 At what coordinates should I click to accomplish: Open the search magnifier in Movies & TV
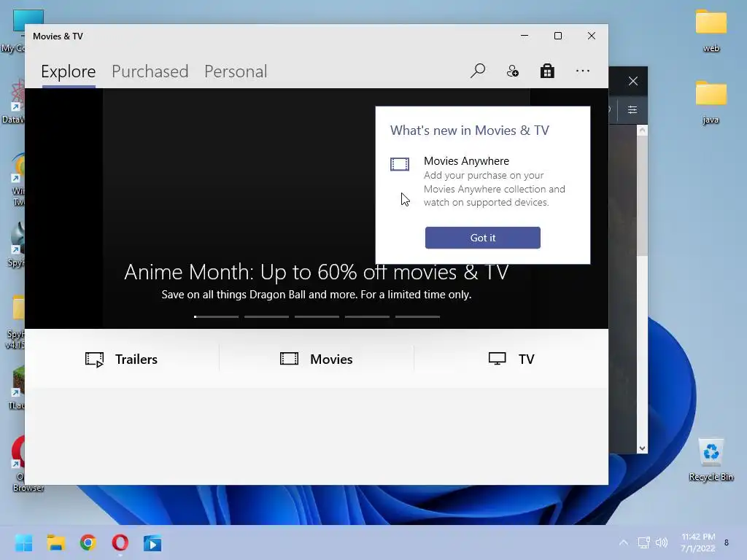click(x=477, y=71)
